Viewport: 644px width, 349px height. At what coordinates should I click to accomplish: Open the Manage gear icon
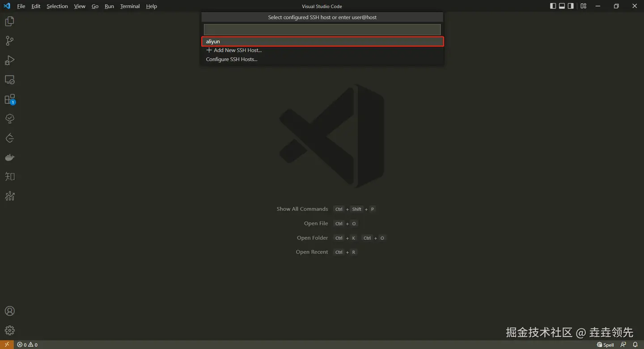pos(9,331)
